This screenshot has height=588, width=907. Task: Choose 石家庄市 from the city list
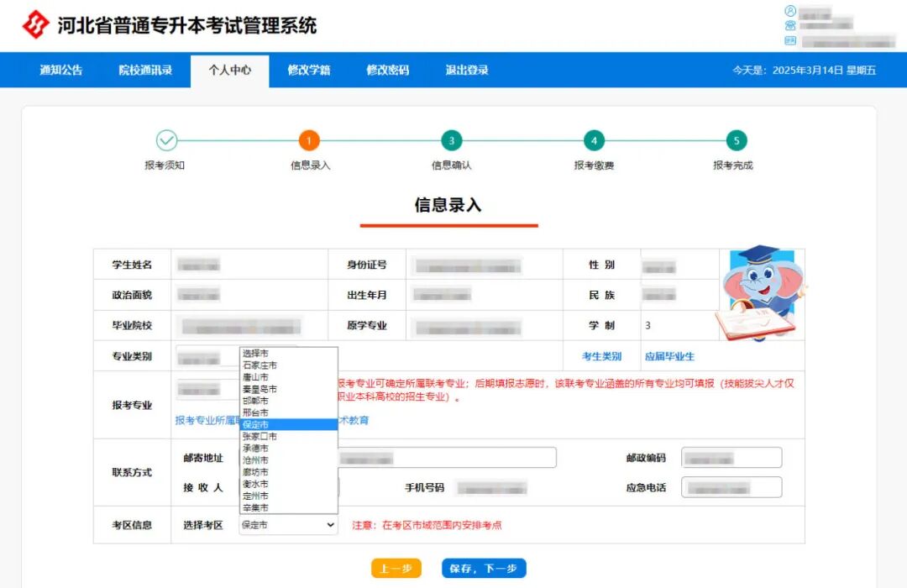tap(260, 365)
